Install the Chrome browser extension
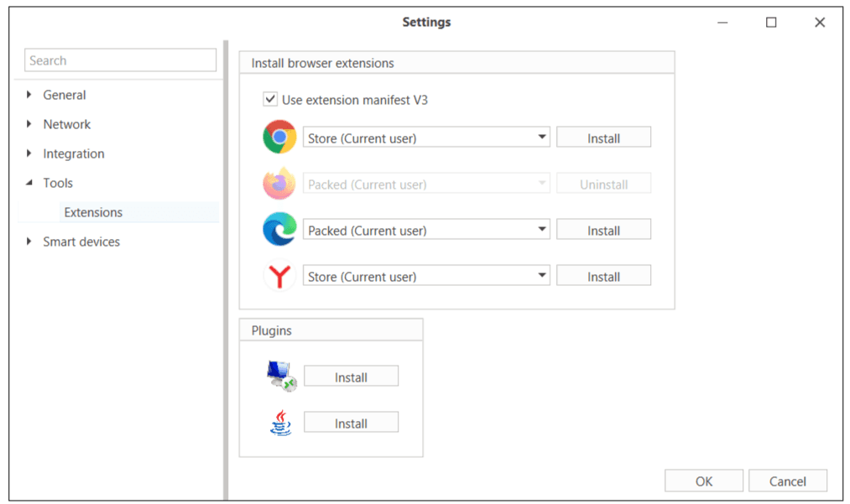The image size is (850, 504). [603, 138]
